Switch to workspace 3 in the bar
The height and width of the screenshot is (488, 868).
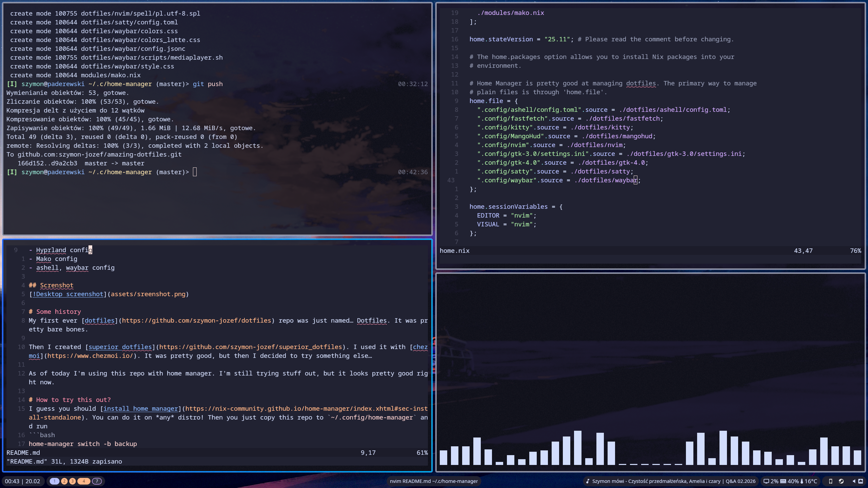pyautogui.click(x=72, y=481)
